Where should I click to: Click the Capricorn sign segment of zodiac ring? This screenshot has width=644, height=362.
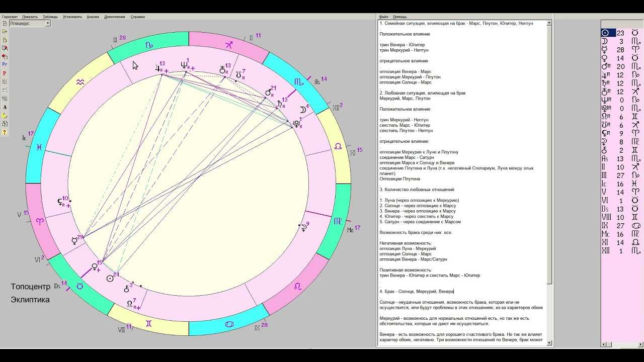(x=149, y=46)
